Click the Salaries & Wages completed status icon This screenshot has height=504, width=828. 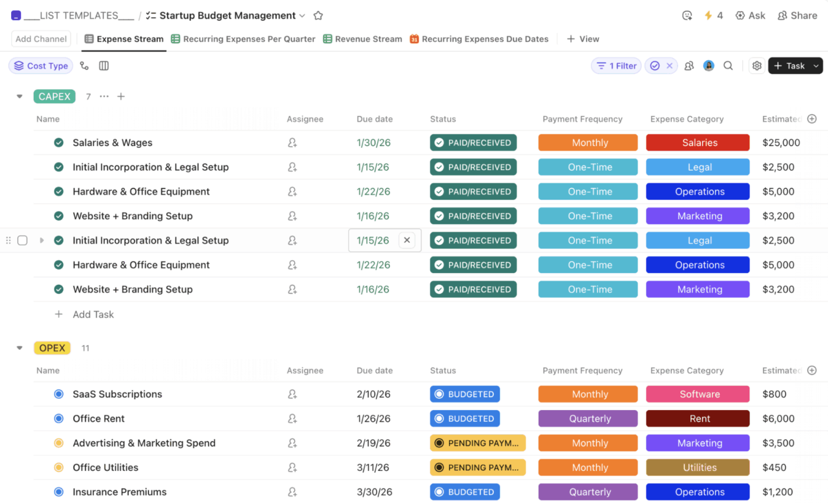[57, 142]
